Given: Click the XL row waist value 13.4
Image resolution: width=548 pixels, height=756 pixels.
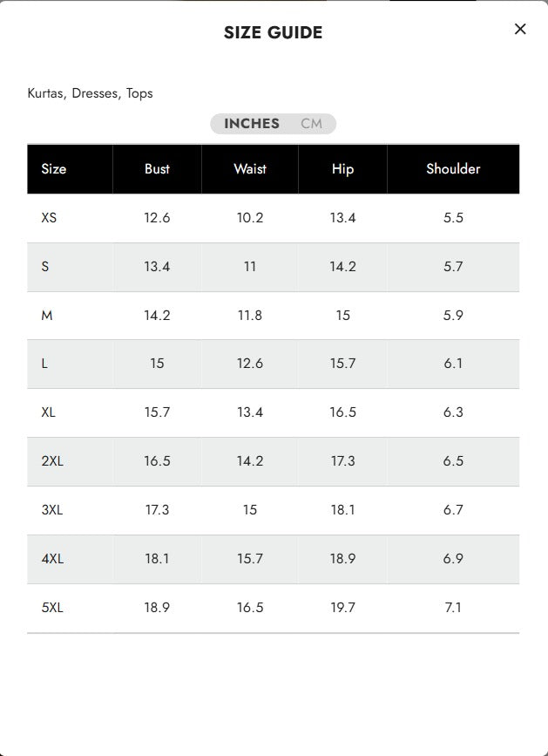Looking at the screenshot, I should click(250, 412).
